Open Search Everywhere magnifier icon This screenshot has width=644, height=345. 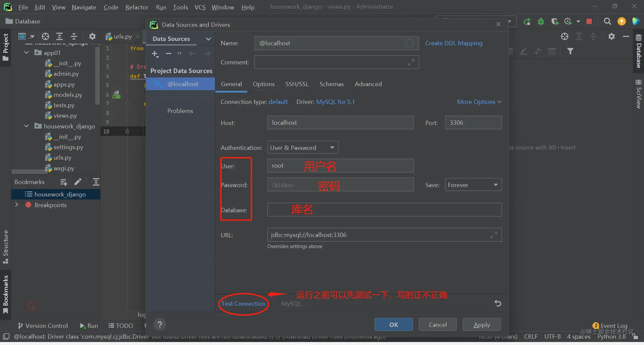pyautogui.click(x=607, y=21)
